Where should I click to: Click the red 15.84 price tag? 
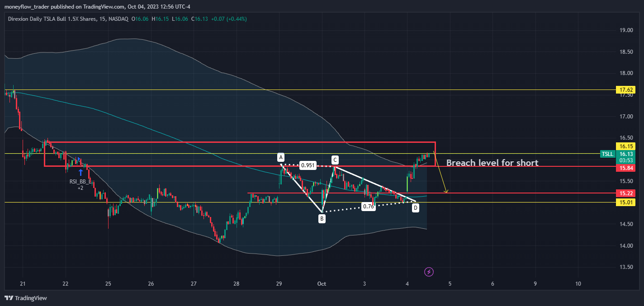click(x=625, y=168)
